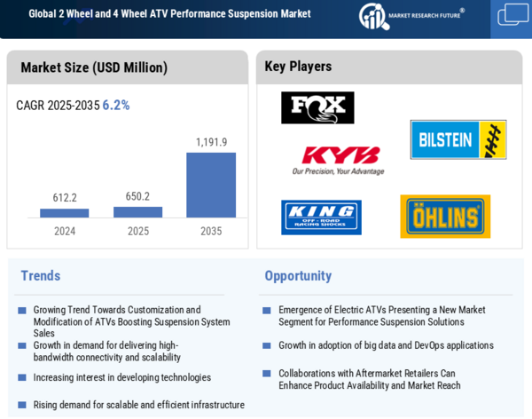532x419 pixels.
Task: Click the Bilstein logo
Action: click(458, 139)
